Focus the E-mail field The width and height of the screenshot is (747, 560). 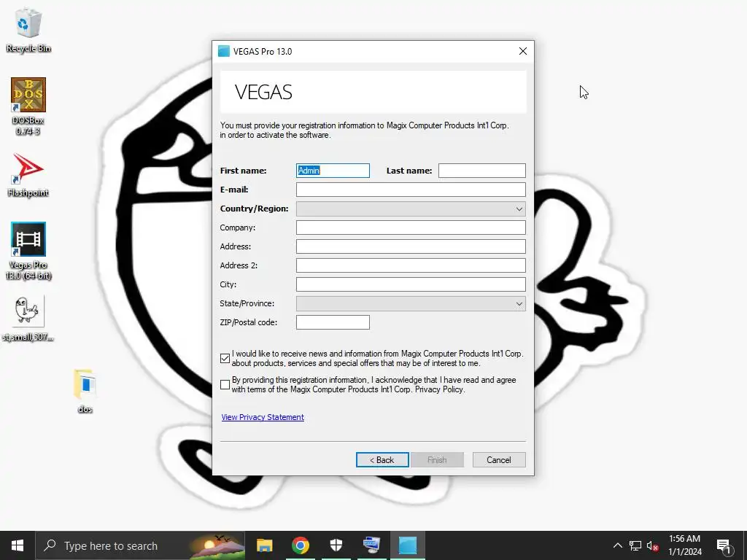(x=411, y=190)
